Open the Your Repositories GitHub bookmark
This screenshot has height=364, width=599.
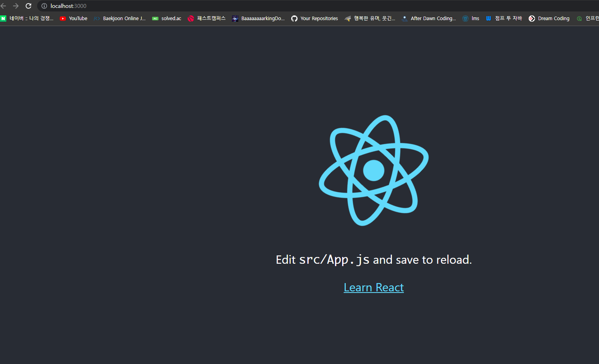click(315, 19)
